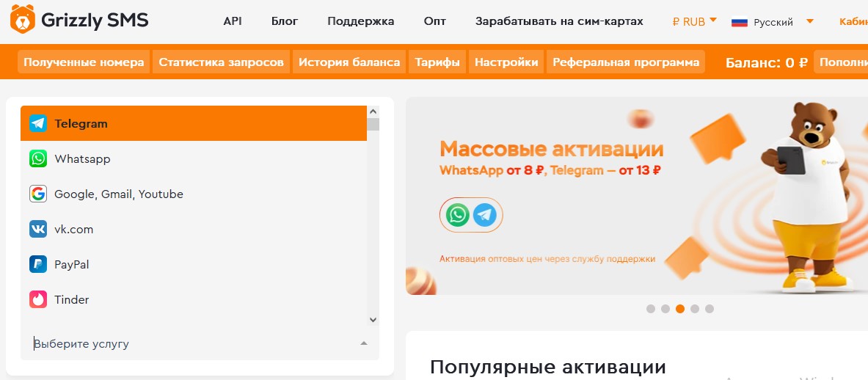The width and height of the screenshot is (868, 380).
Task: Select Google, Gmail, Youtube service row
Action: point(194,194)
